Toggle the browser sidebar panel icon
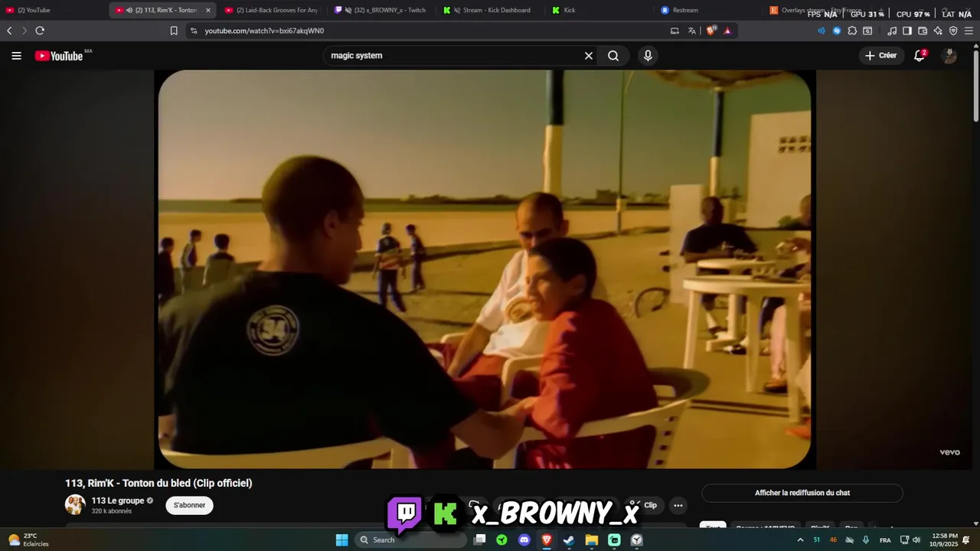Viewport: 980px width, 551px height. pyautogui.click(x=907, y=31)
